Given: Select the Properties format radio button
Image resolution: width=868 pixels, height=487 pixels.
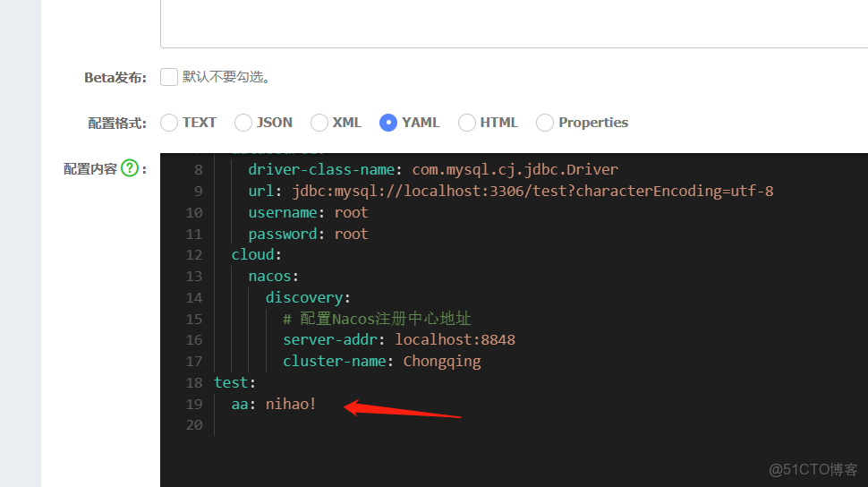Looking at the screenshot, I should tap(545, 123).
